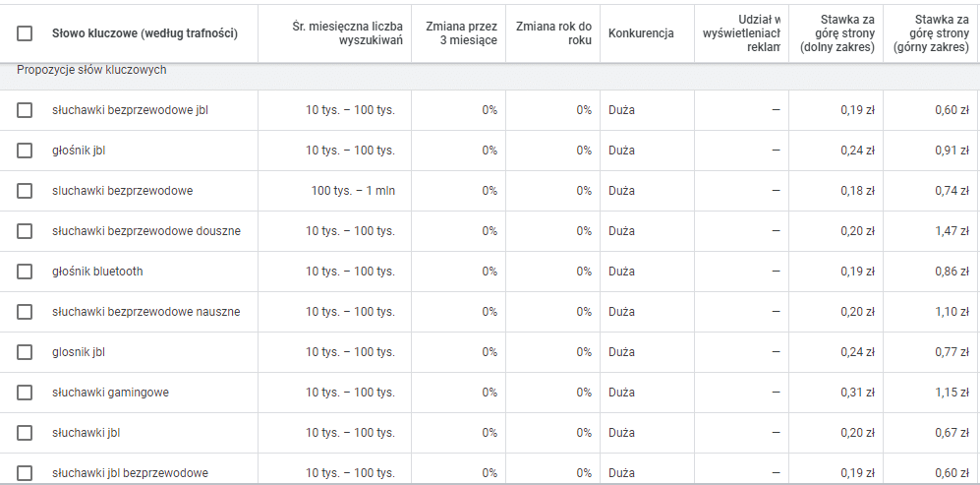The width and height of the screenshot is (980, 485).
Task: Select the głośnik jbl row checkbox
Action: point(25,151)
